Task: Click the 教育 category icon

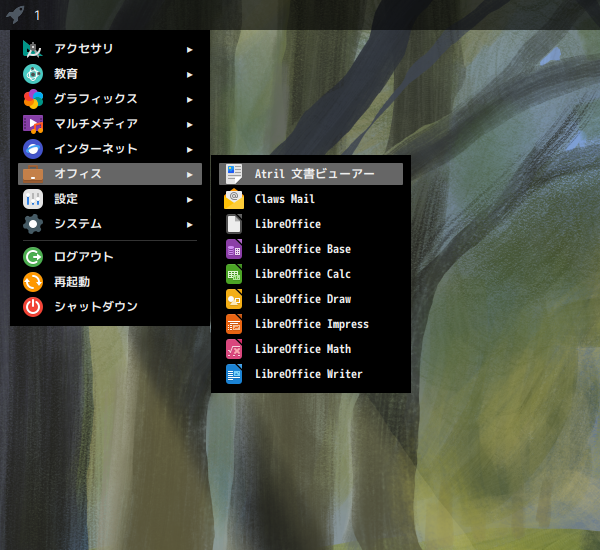Action: (x=33, y=74)
